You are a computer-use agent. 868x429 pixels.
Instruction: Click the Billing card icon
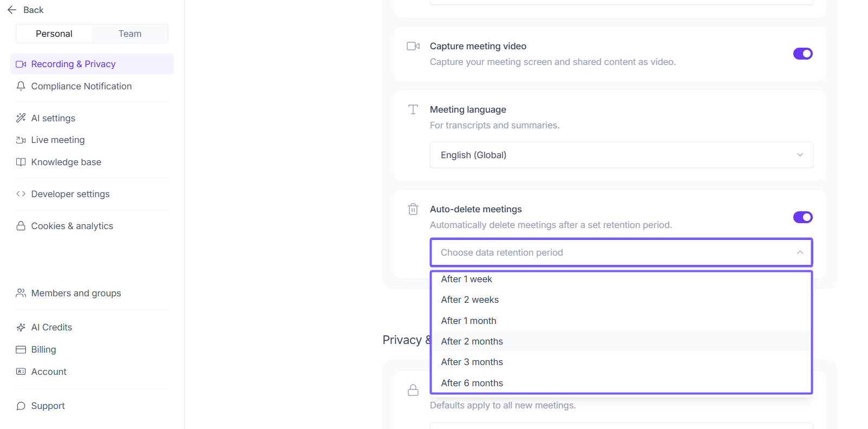click(x=21, y=349)
